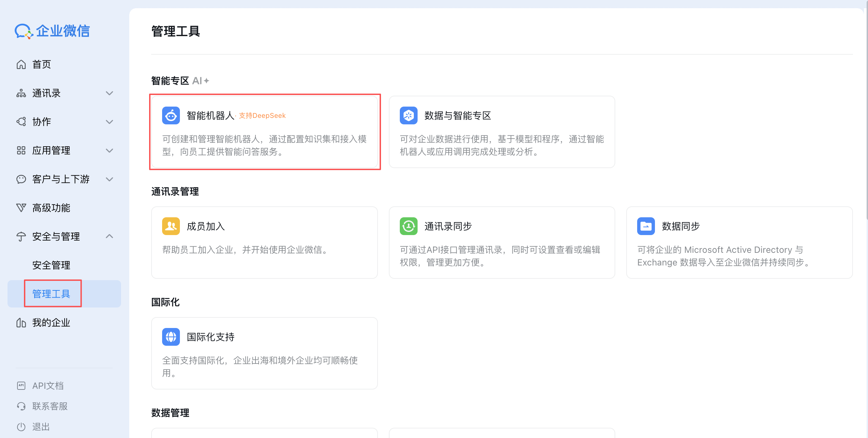868x438 pixels.
Task: Click the 支持DeepSeek label
Action: point(262,115)
